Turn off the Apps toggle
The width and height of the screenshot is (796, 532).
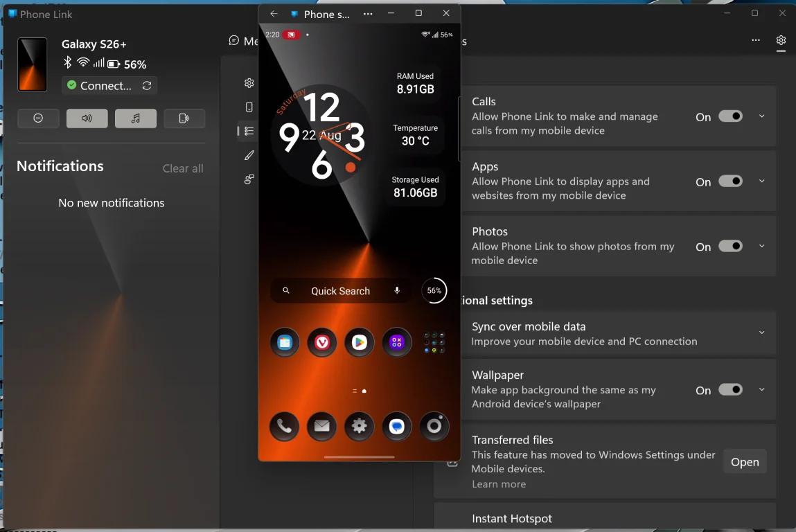point(730,181)
